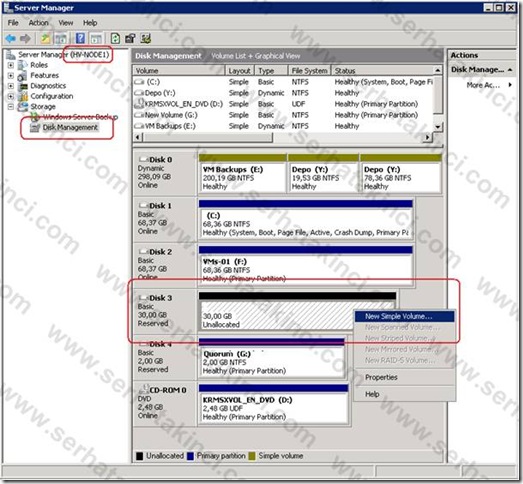Sort by the File System column header
The width and height of the screenshot is (523, 484).
[309, 71]
